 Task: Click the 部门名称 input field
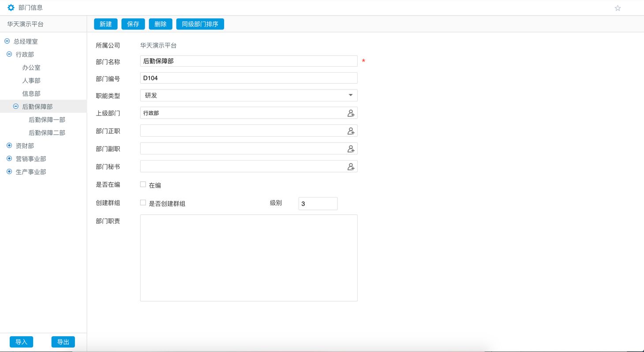pos(248,61)
